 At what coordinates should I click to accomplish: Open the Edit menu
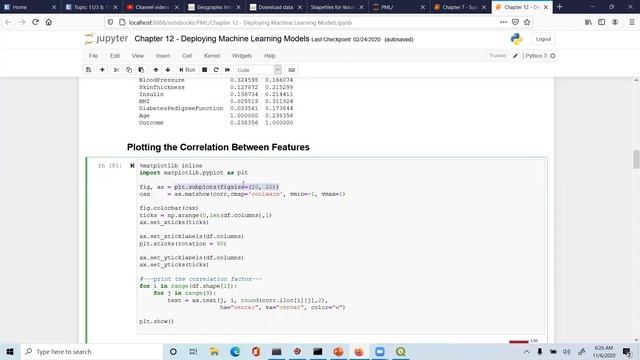(115, 56)
